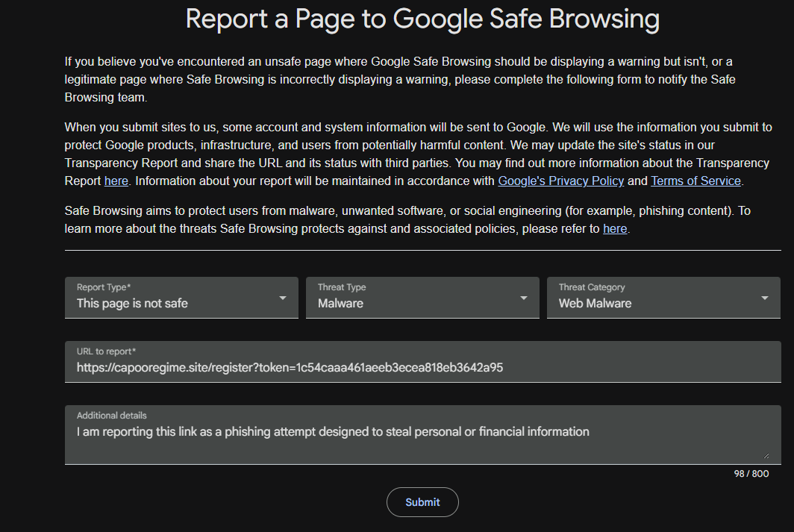Click the URL to report field
794x532 pixels.
(423, 361)
